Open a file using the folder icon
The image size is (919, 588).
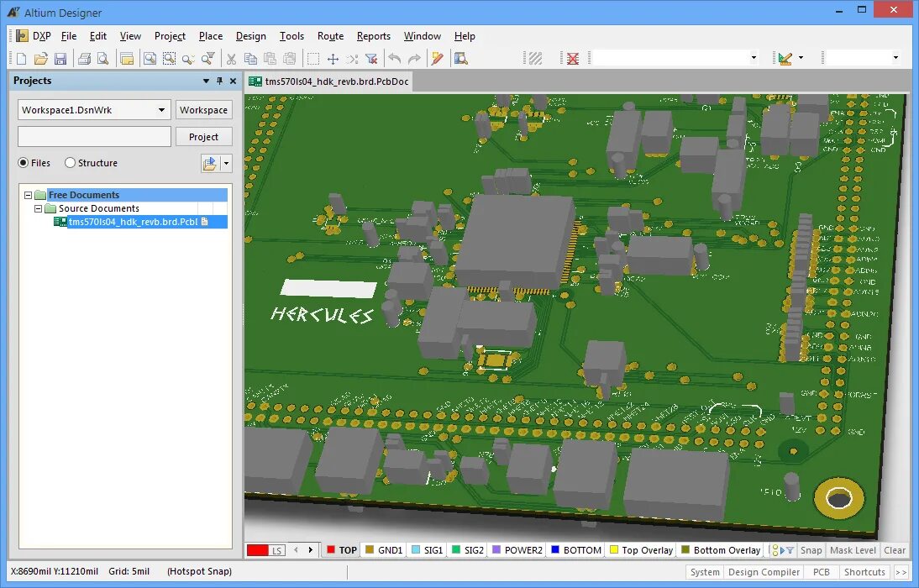(x=40, y=59)
